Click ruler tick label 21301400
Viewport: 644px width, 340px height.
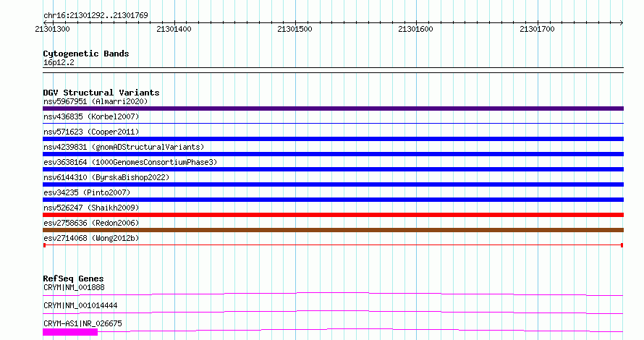(174, 29)
